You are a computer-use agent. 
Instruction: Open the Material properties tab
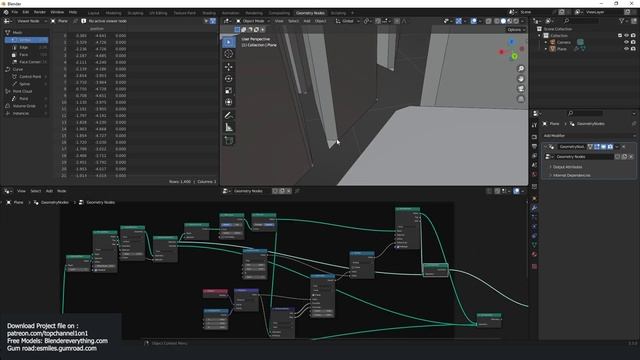tap(534, 254)
